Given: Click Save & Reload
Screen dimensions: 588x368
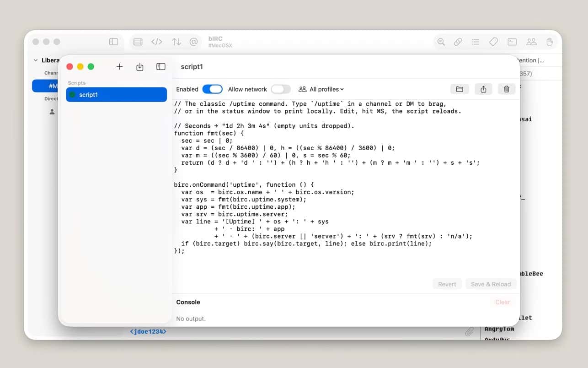Looking at the screenshot, I should pyautogui.click(x=491, y=284).
